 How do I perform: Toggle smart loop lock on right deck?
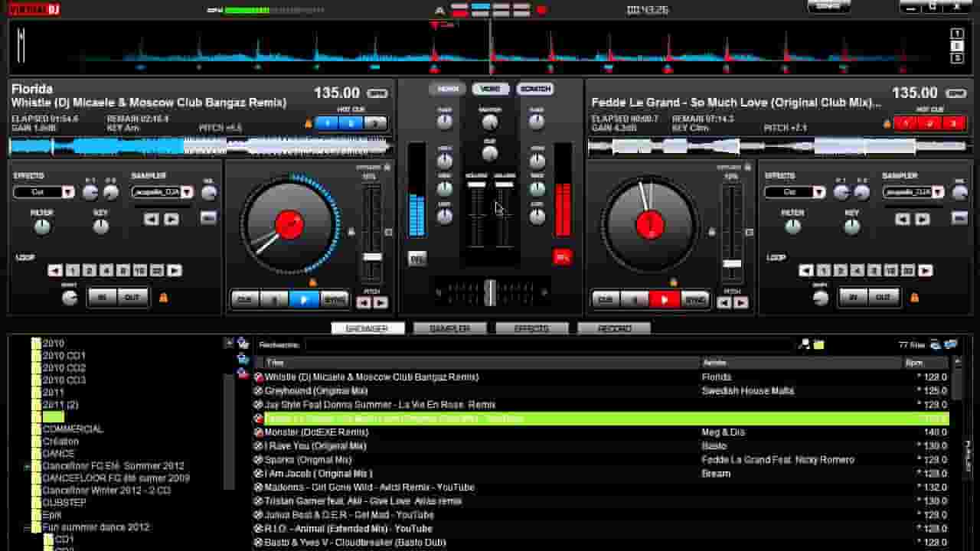(x=914, y=298)
